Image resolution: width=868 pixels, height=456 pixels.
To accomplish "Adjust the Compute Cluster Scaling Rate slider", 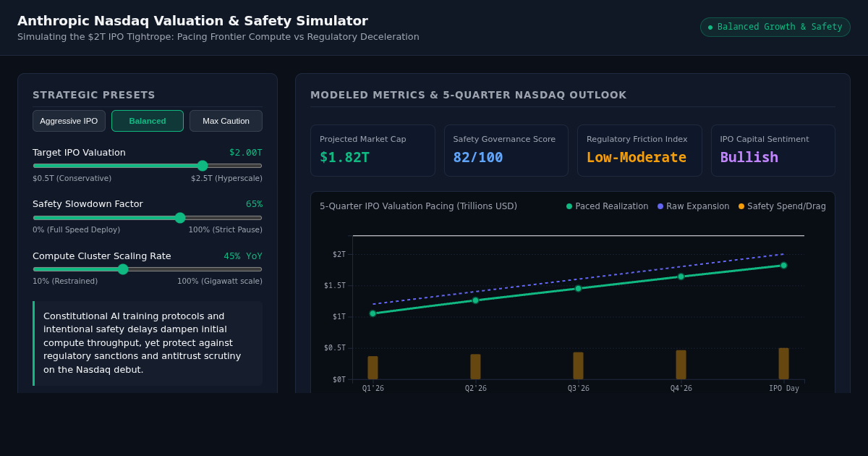I will pos(148,269).
